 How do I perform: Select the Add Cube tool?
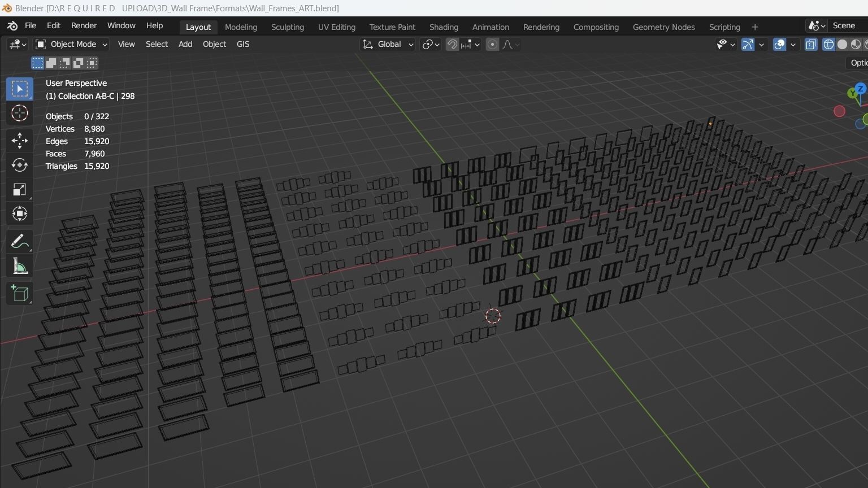pyautogui.click(x=20, y=293)
